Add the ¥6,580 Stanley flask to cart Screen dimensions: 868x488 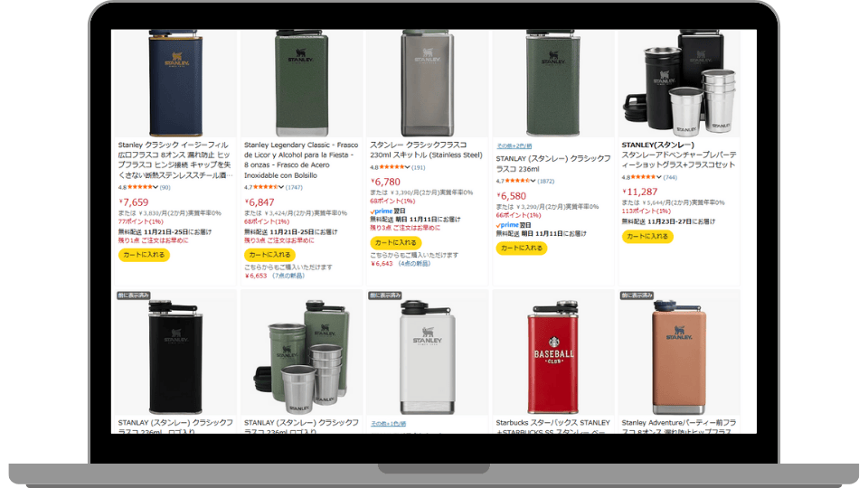522,248
